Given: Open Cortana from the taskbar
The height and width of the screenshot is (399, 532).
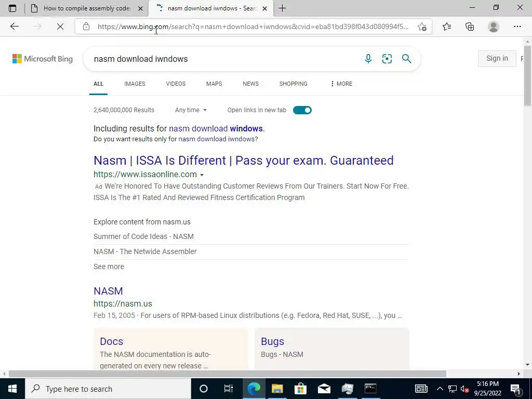Looking at the screenshot, I should tap(204, 389).
